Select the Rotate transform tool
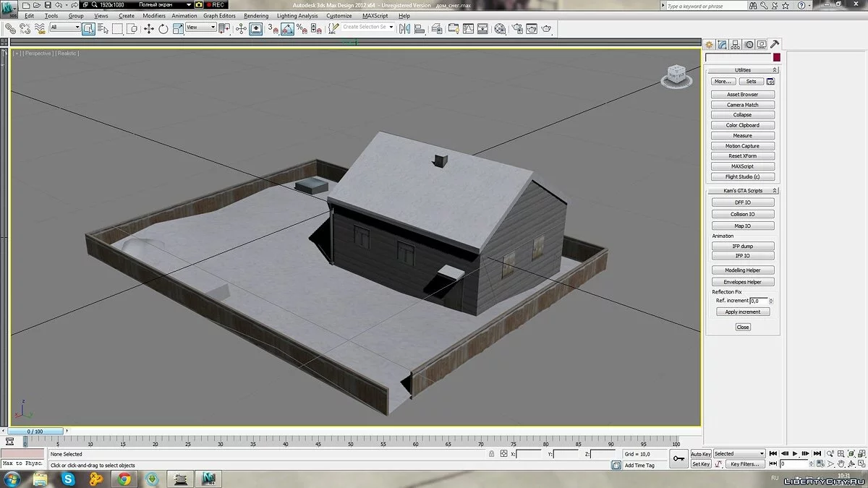The width and height of the screenshot is (868, 488). coord(163,29)
